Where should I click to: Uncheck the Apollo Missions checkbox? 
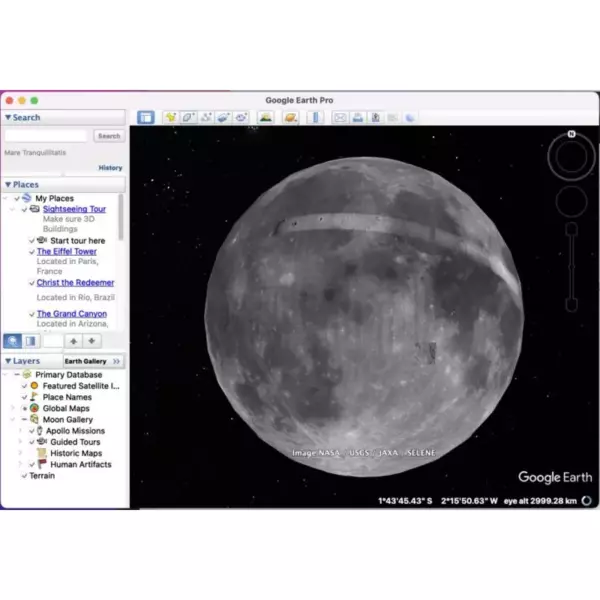coord(32,431)
